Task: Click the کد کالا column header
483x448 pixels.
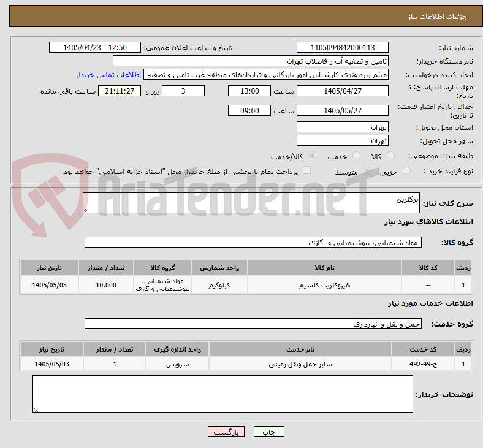Action: [428, 268]
